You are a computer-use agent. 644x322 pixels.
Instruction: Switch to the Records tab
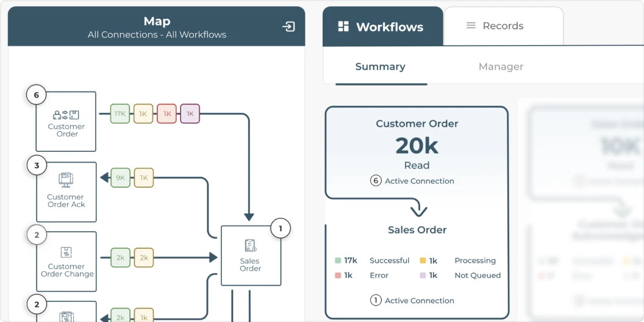[504, 26]
